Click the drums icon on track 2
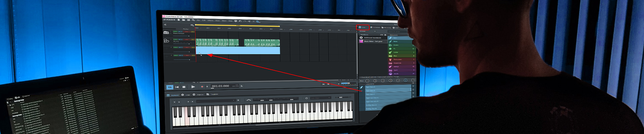The width and height of the screenshot is (644, 134). pyautogui.click(x=166, y=41)
